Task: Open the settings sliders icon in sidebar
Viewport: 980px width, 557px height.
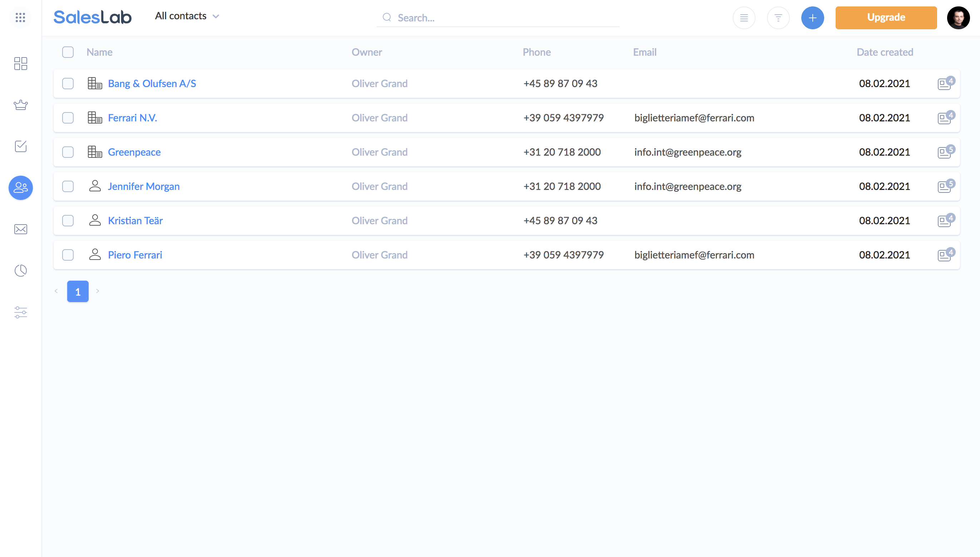Action: point(20,312)
